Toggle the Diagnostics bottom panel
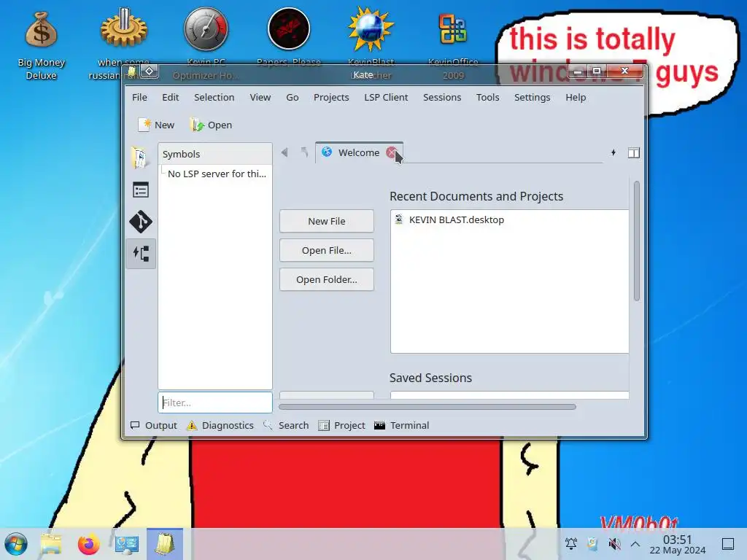The height and width of the screenshot is (560, 747). (x=220, y=425)
